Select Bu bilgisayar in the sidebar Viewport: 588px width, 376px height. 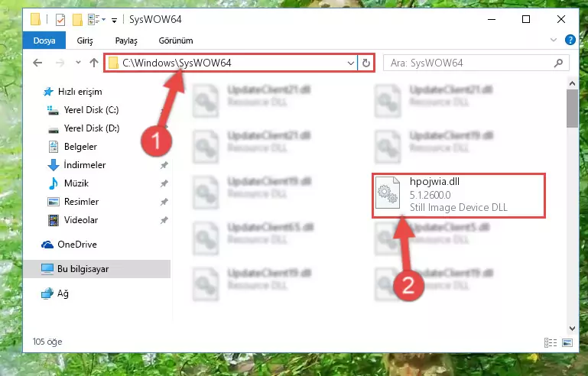click(97, 269)
